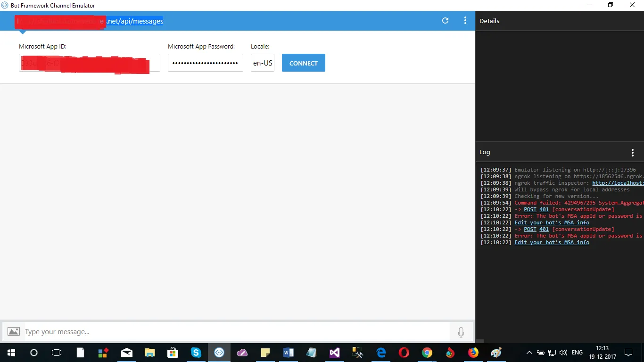
Task: Open Visual Studio from the taskbar
Action: [335, 353]
